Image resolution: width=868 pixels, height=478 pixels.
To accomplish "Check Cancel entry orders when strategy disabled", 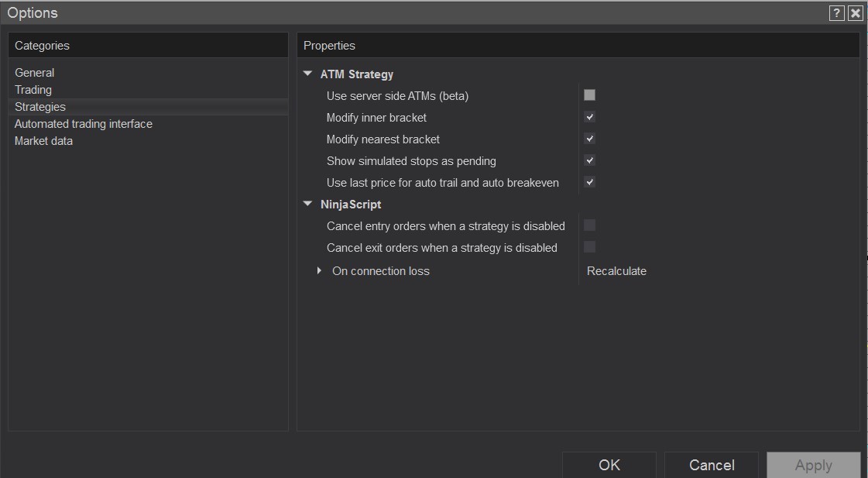I will [x=589, y=225].
